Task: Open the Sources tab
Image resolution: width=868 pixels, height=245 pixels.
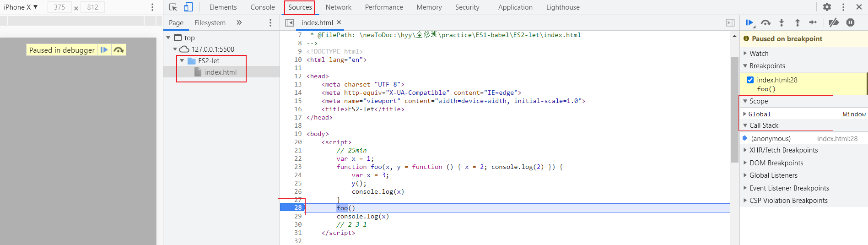Action: point(300,7)
